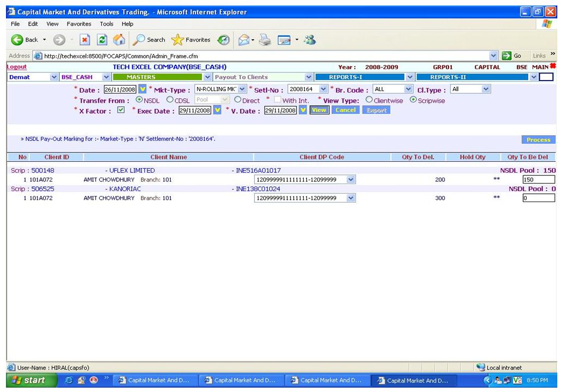This screenshot has height=392, width=566.
Task: Click the V. Date input field
Action: click(x=280, y=110)
